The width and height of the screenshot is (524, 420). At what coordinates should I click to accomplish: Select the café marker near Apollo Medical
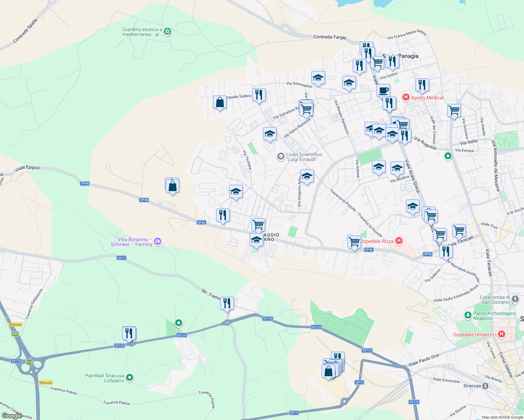(384, 91)
